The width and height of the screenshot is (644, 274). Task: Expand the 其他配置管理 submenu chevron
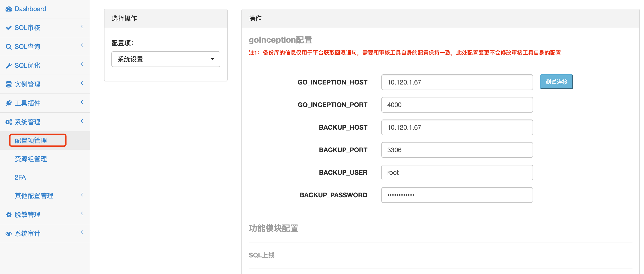pyautogui.click(x=82, y=195)
